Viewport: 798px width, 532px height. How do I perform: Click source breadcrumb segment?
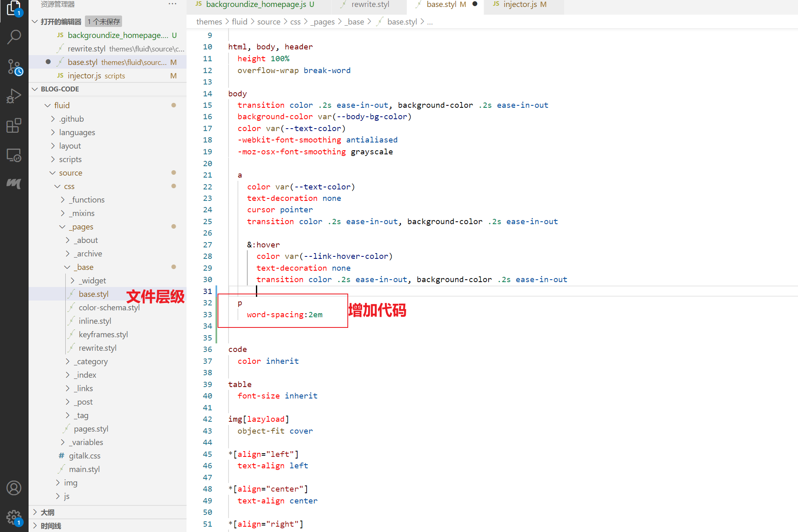point(269,22)
